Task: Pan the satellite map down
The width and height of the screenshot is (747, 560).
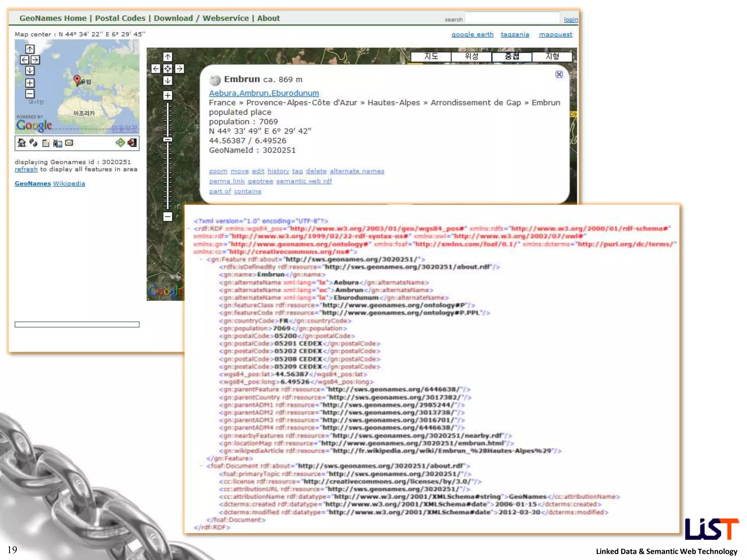Action: click(x=168, y=81)
